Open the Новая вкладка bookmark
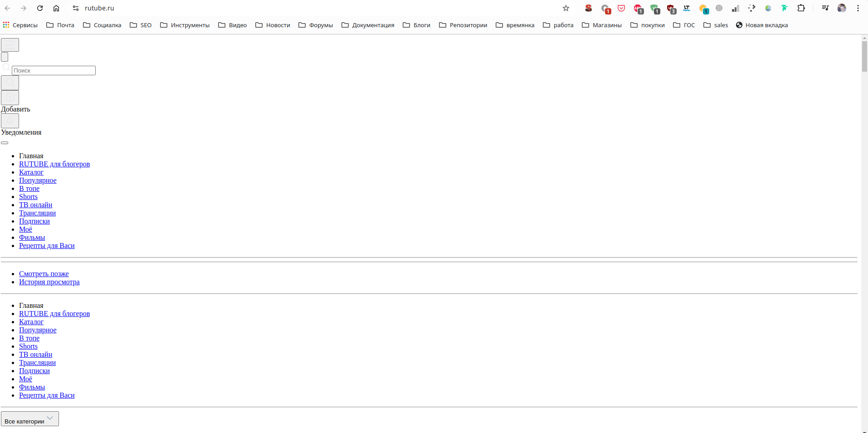Screen dimensions: 868x433 (762, 25)
